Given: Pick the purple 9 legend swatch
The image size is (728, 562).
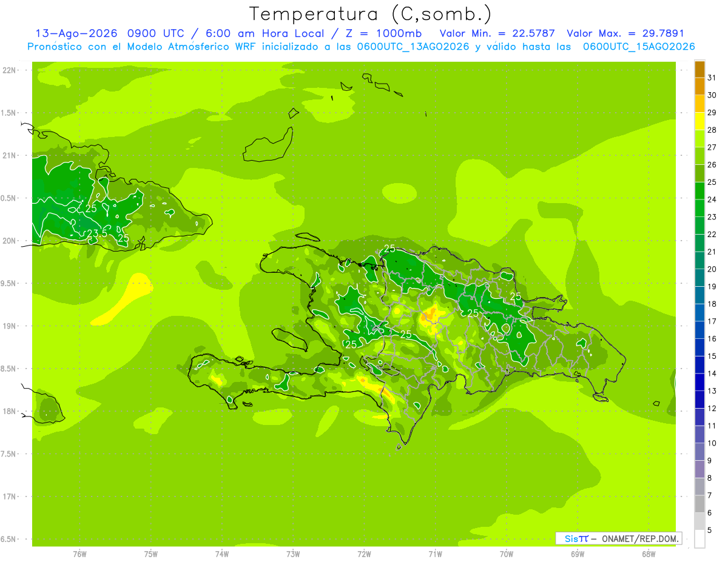Looking at the screenshot, I should 699,452.
